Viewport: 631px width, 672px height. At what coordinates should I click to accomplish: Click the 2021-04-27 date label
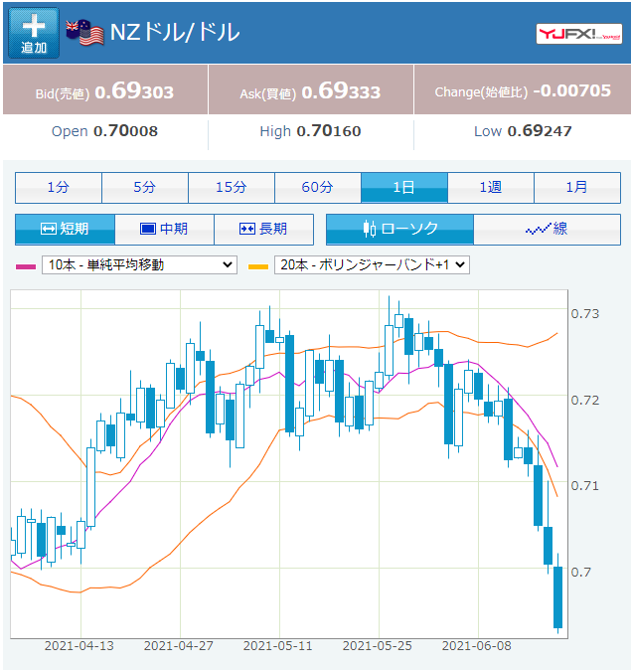pos(179,646)
